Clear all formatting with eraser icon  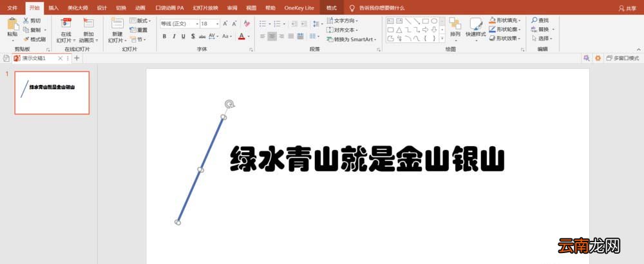click(247, 24)
